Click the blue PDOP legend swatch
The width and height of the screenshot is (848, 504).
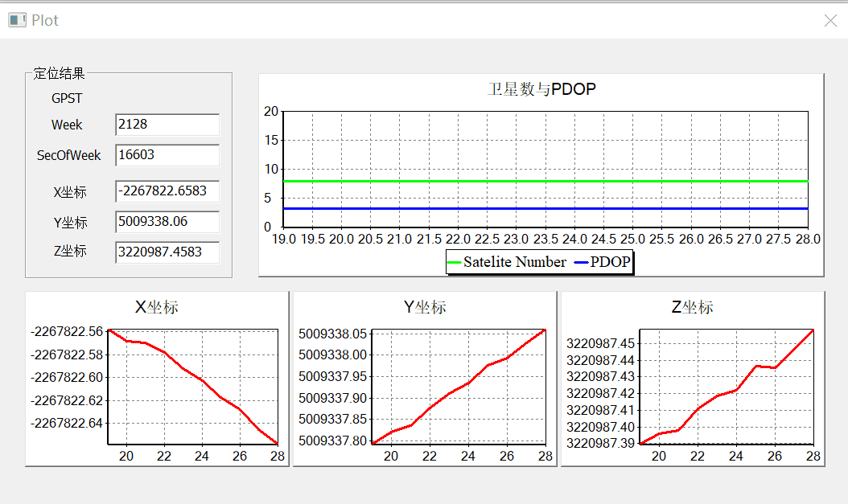click(581, 263)
